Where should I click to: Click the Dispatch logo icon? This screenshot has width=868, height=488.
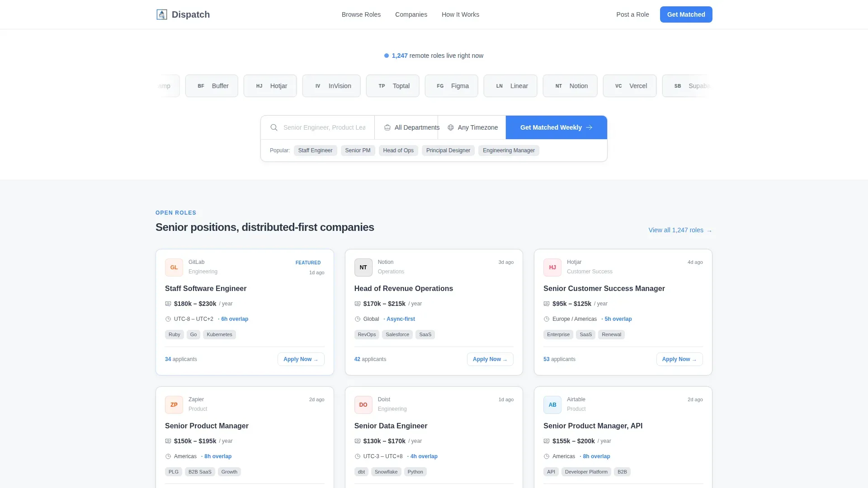click(x=162, y=14)
